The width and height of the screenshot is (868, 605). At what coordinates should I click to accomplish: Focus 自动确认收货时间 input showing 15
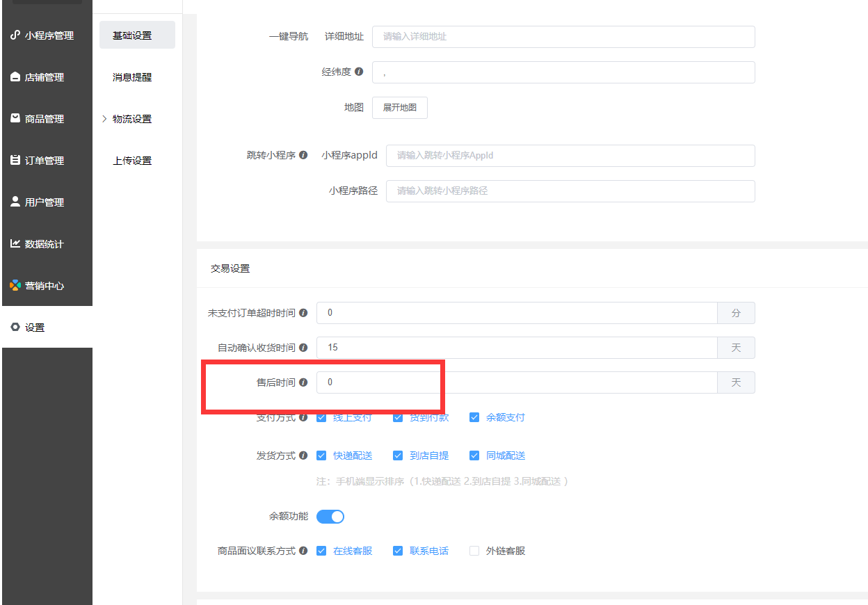point(517,348)
